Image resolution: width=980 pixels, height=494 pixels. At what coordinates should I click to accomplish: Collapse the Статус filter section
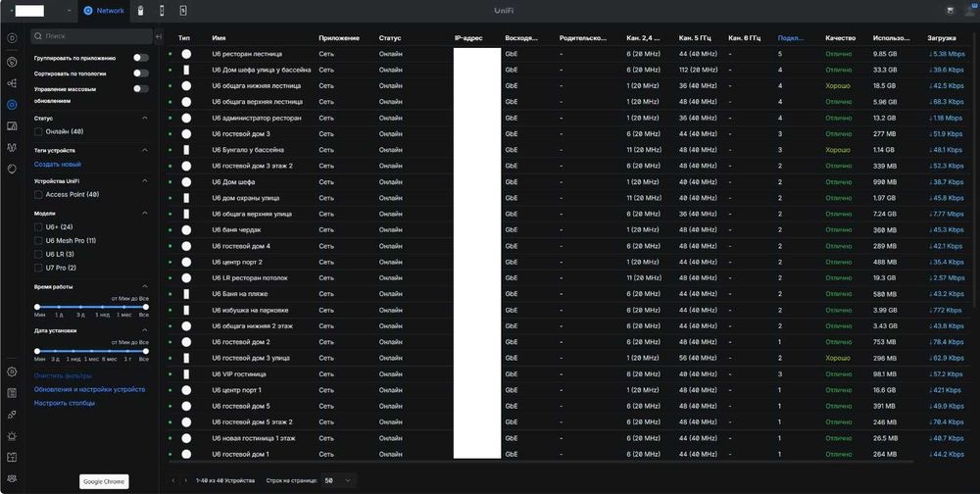coord(145,118)
